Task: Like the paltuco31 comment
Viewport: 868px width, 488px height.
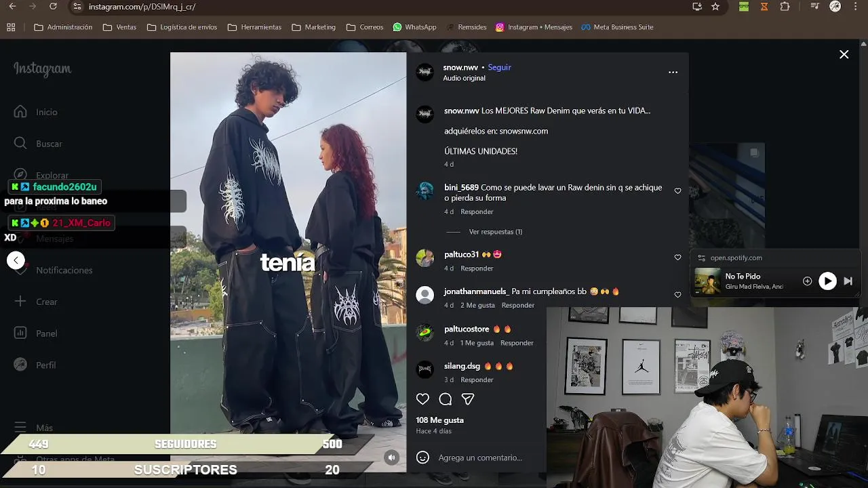Action: (x=677, y=257)
